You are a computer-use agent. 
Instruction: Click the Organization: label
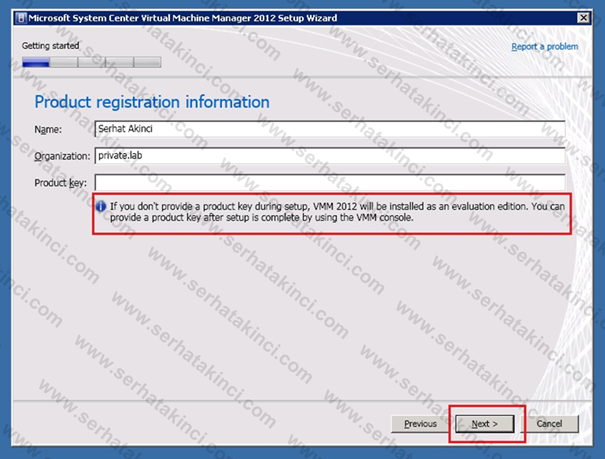pos(62,156)
